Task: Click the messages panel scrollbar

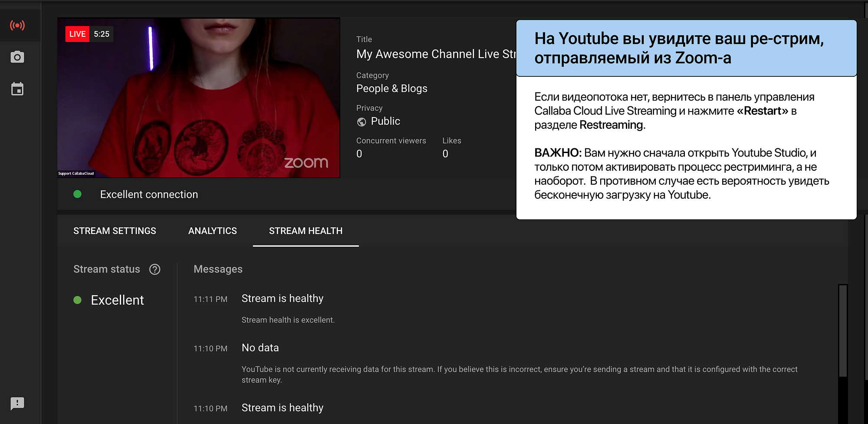Action: click(843, 331)
